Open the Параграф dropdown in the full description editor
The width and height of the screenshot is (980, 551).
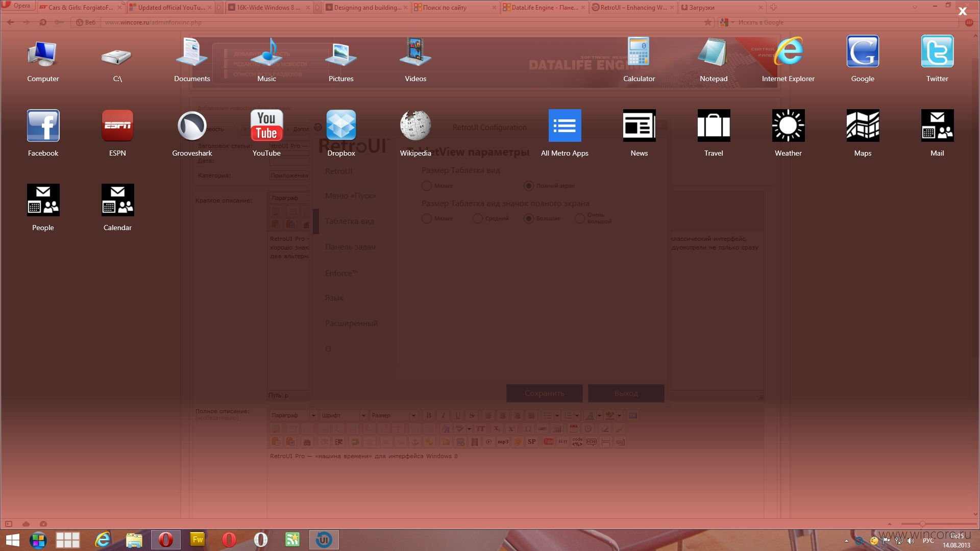click(293, 415)
